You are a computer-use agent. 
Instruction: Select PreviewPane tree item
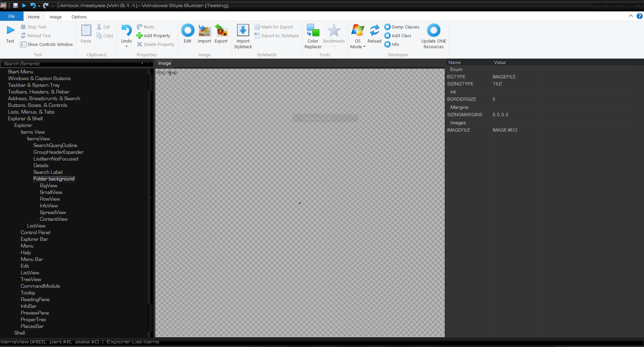[35, 313]
